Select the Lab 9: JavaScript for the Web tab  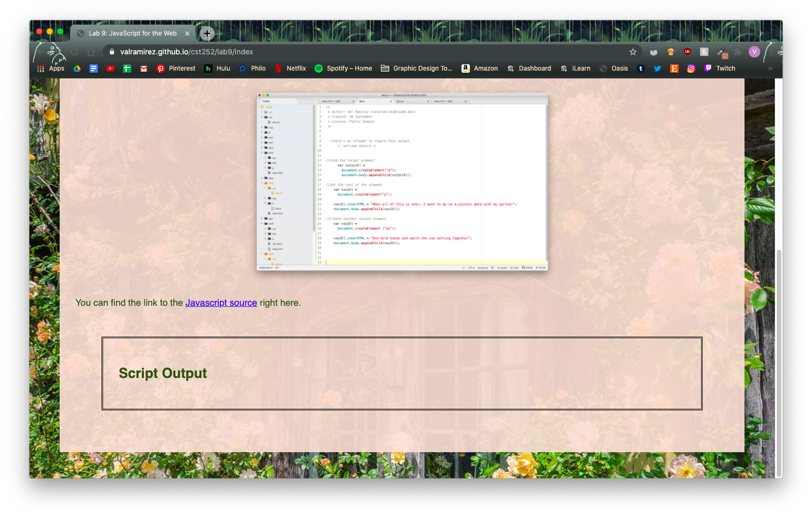tap(132, 33)
